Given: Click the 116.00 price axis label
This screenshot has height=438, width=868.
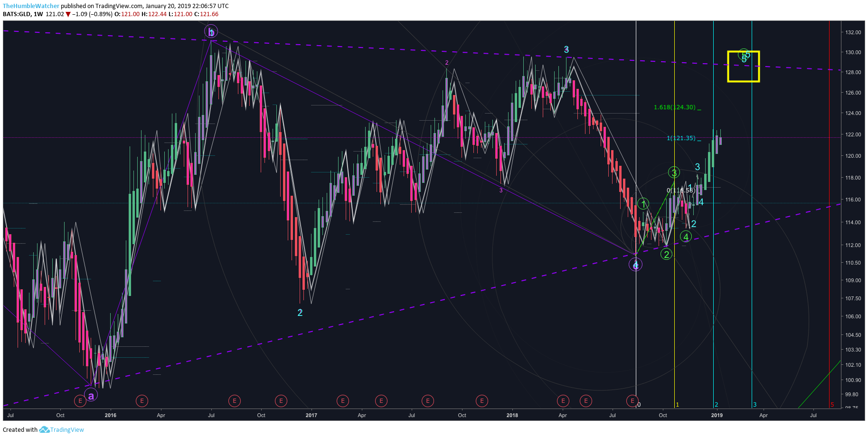Looking at the screenshot, I should click(x=853, y=200).
